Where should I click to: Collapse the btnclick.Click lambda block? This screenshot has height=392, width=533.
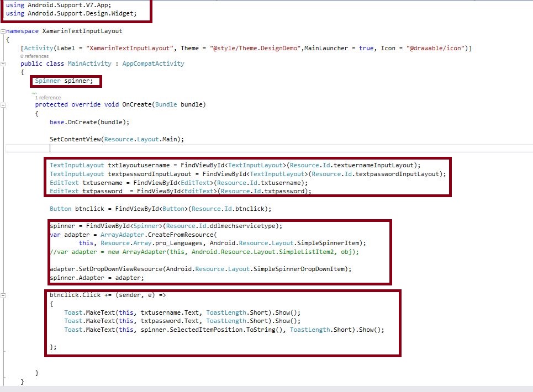click(x=3, y=295)
